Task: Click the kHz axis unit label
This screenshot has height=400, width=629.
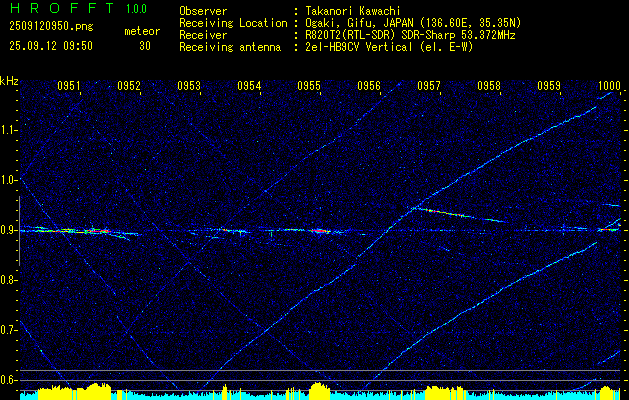Action: point(9,81)
